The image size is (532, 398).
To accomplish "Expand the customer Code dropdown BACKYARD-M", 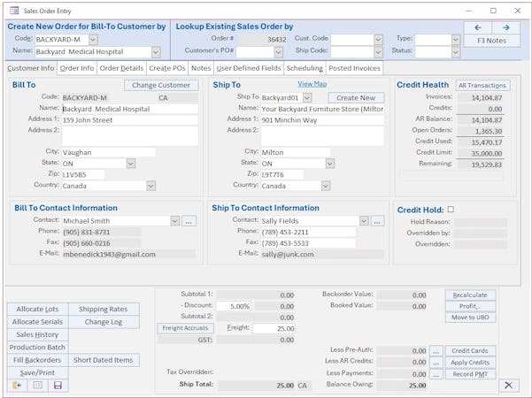I will [x=93, y=40].
